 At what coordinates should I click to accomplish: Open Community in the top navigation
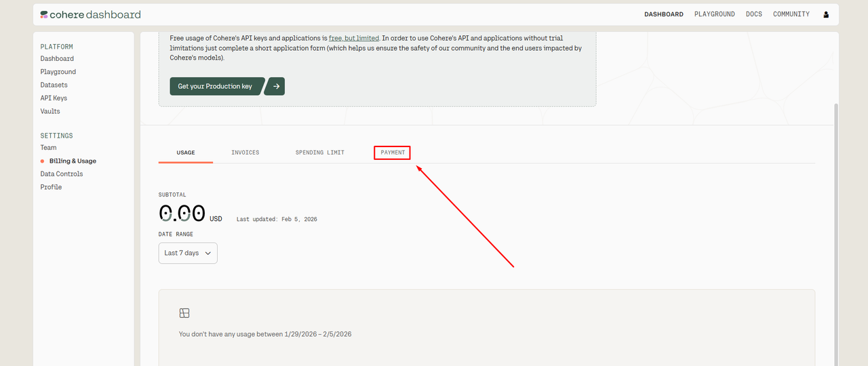coord(791,14)
